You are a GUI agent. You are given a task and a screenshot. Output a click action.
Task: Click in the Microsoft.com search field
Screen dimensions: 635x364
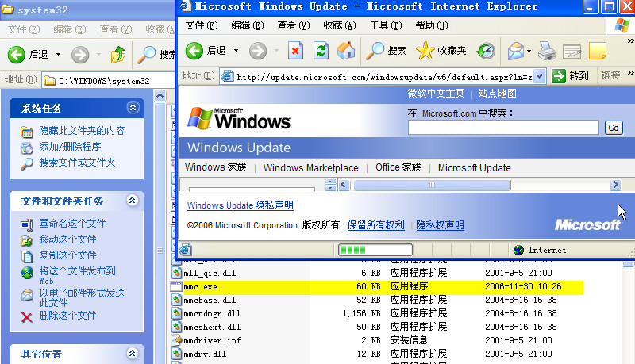click(x=503, y=128)
